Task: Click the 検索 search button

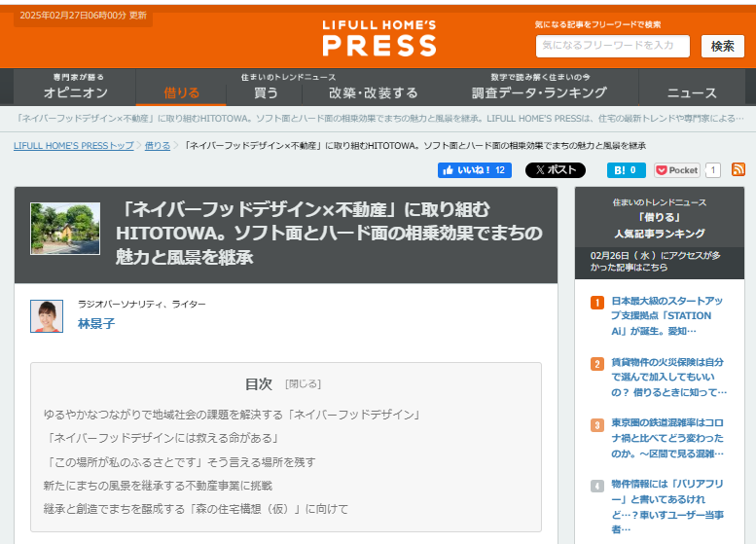Action: point(723,47)
